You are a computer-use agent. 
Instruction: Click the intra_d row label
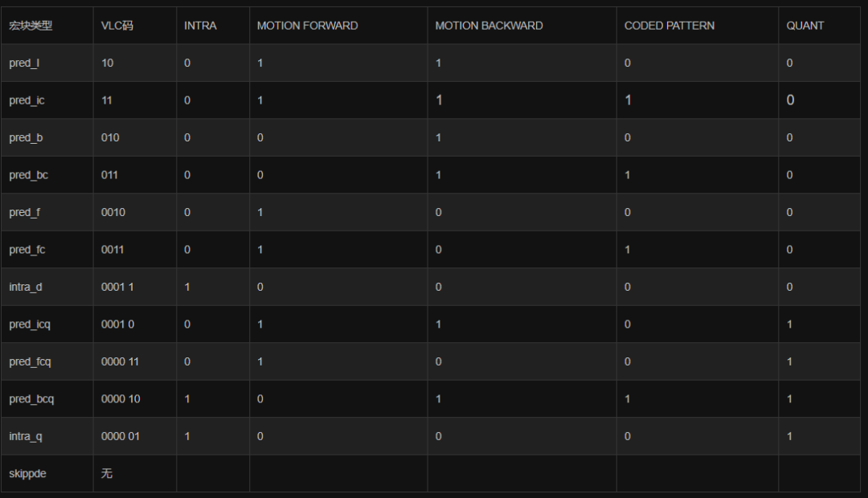click(26, 287)
